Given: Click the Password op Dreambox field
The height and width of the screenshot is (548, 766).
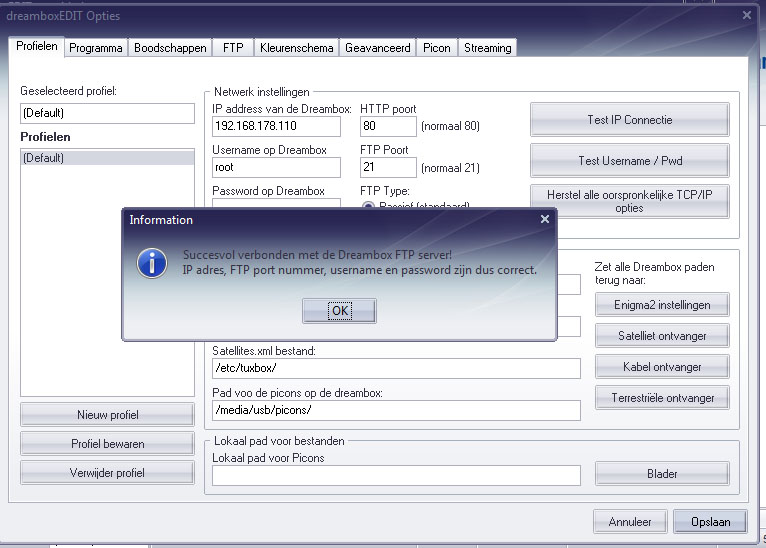Looking at the screenshot, I should (x=277, y=203).
